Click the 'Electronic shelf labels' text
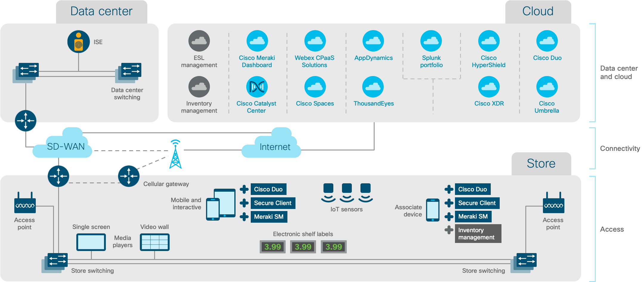Screen dimensions: 644x282 coord(303,234)
